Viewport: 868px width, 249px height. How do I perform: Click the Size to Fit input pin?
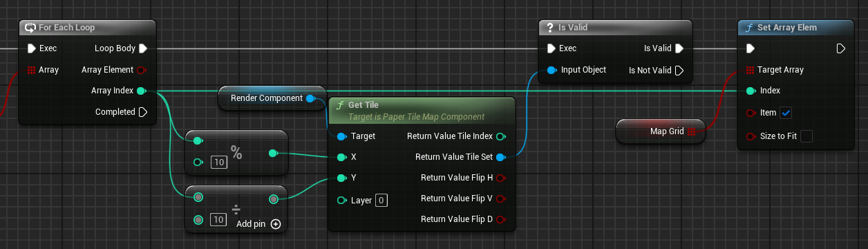(x=751, y=136)
